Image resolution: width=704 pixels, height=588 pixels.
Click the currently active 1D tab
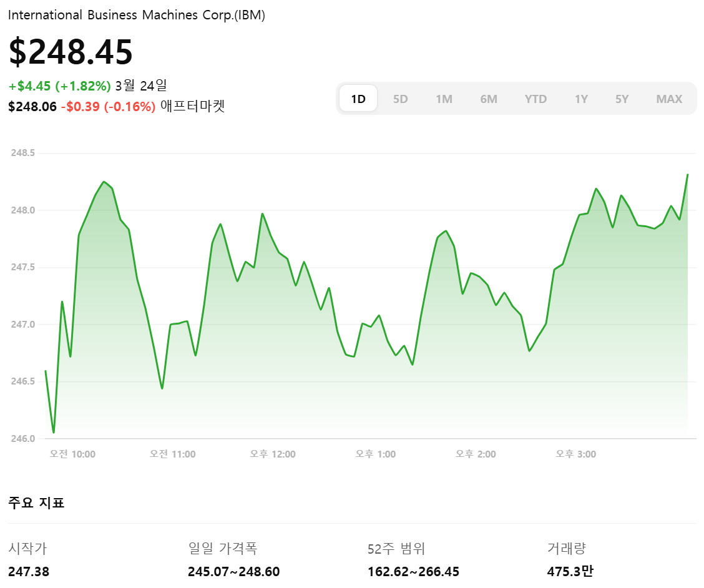358,98
